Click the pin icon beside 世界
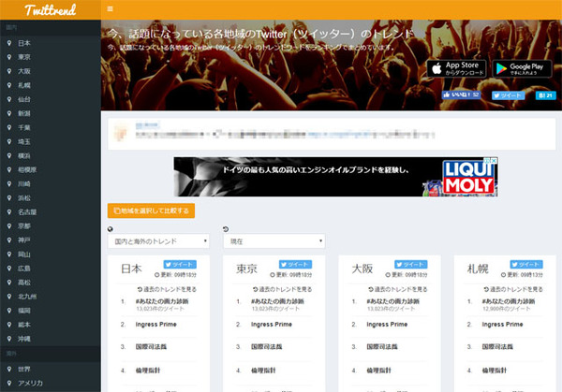Screen dimensions: 562x392 coord(9,369)
